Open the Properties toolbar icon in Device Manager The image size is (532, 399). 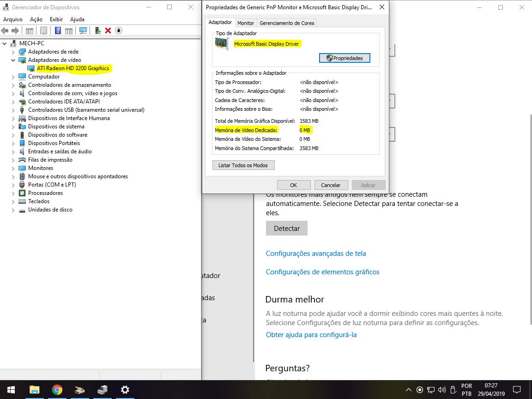point(43,30)
